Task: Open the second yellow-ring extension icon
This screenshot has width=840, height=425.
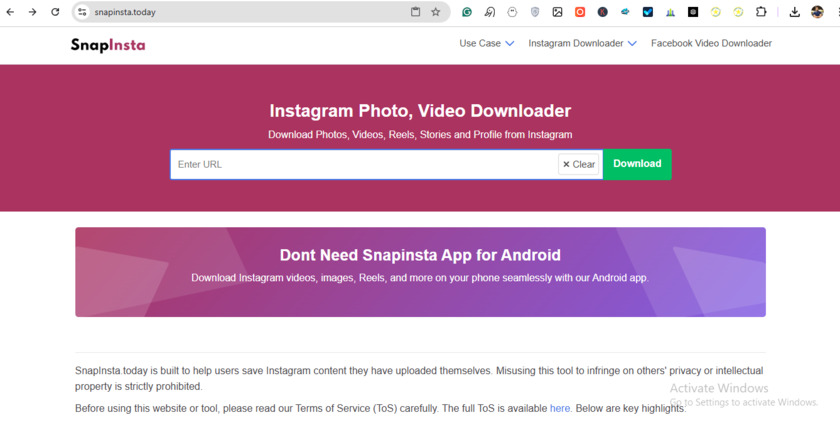Action: 738,12
